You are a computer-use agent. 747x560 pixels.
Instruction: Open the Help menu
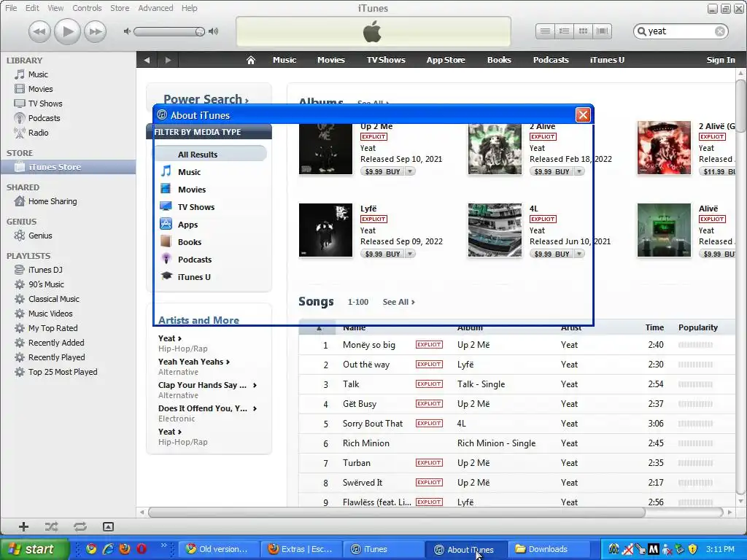tap(189, 8)
